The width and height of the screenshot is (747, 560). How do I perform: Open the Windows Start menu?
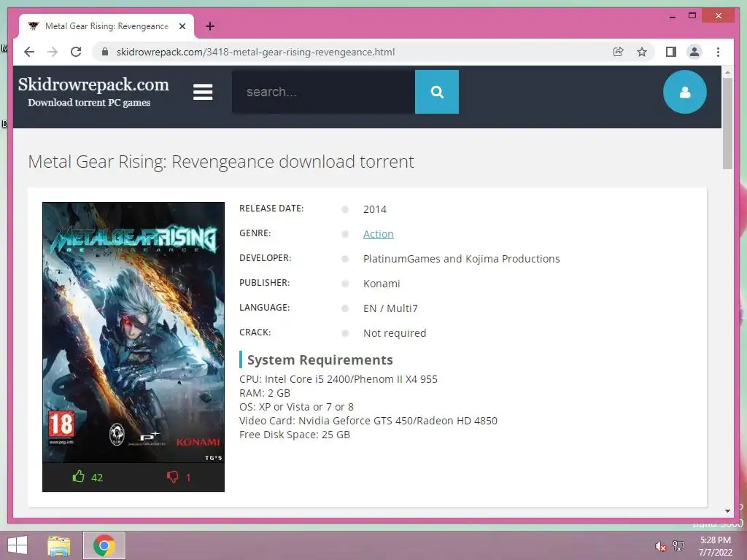[18, 545]
